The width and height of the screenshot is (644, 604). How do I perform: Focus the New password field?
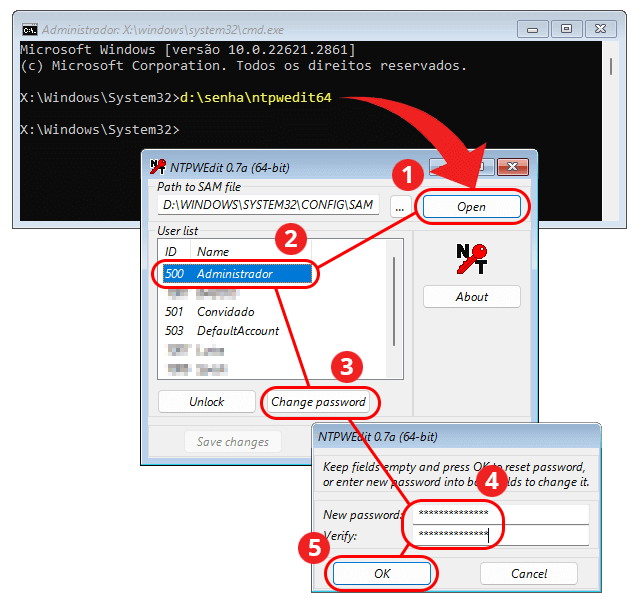(x=500, y=514)
